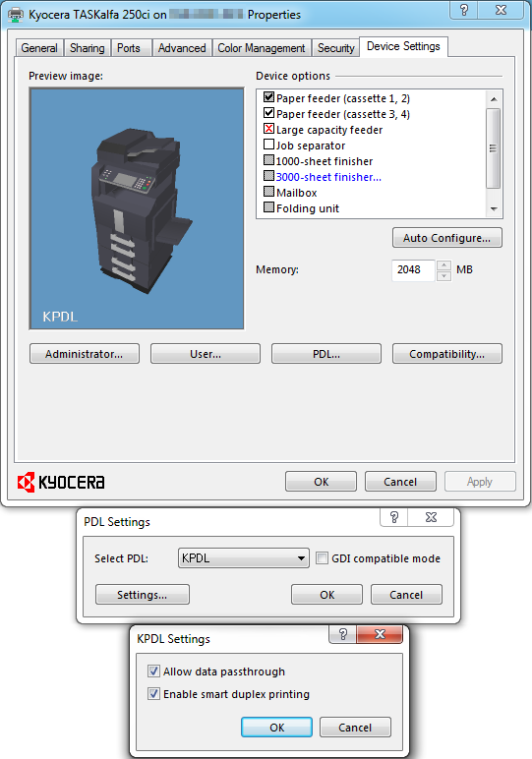Screen dimensions: 532x759
Task: Click the help icon in KPDL Settings dialog
Action: pos(343,634)
